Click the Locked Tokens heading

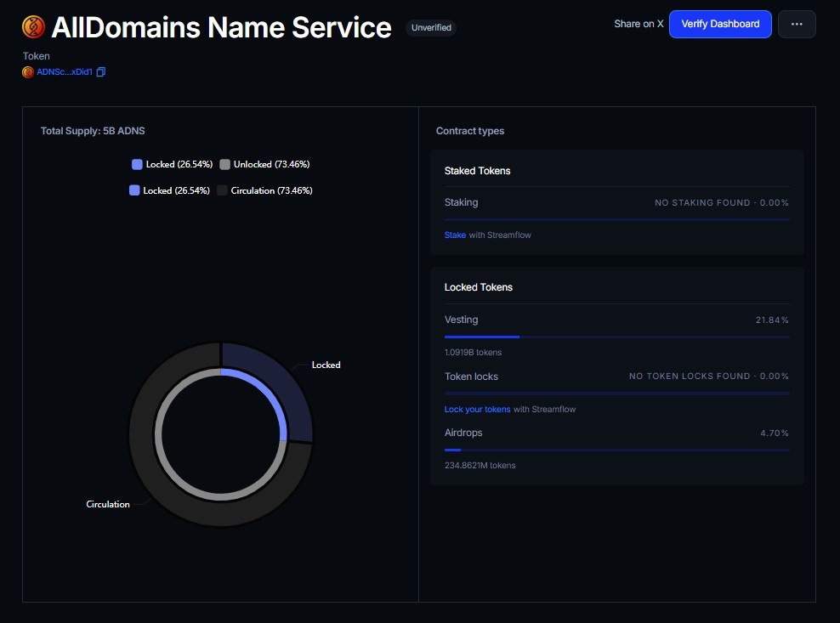479,287
